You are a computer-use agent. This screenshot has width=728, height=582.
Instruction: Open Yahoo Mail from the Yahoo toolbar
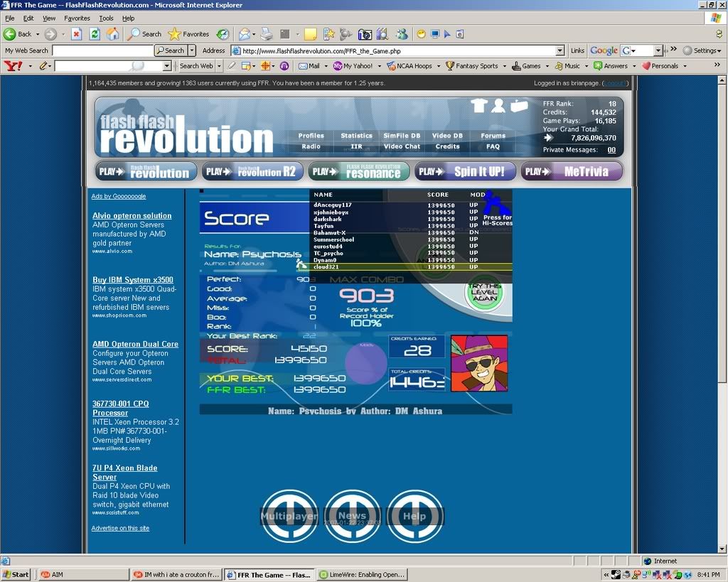tap(309, 66)
